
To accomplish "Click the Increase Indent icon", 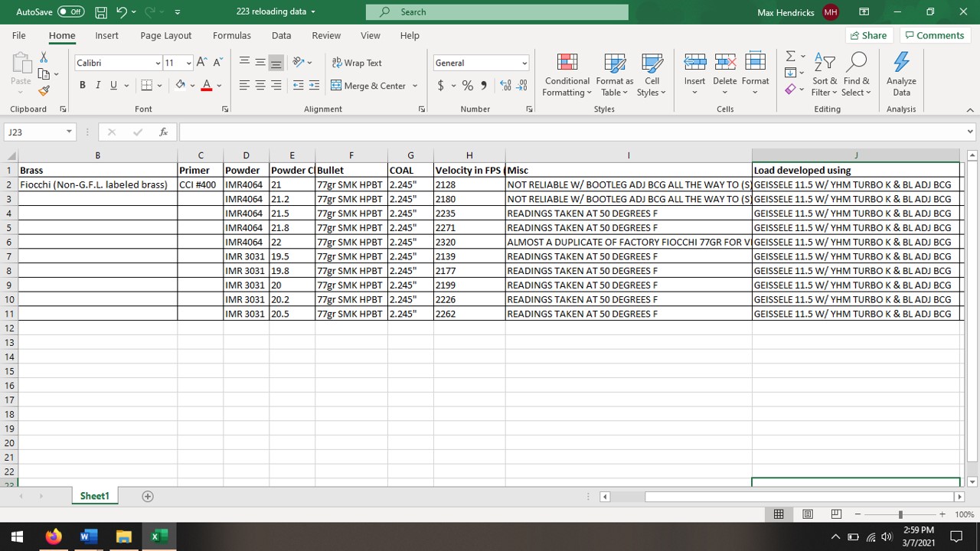I will [314, 85].
